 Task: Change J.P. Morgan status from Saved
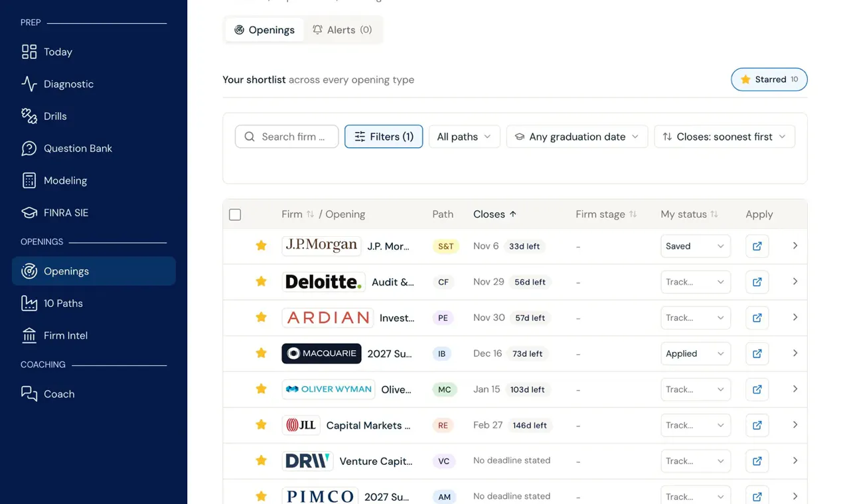[x=696, y=246]
